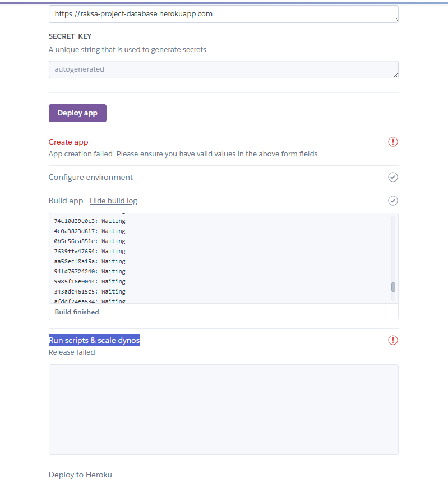Select the highlighted Run scripts & scale dynos heading
448x488 pixels.
94,340
